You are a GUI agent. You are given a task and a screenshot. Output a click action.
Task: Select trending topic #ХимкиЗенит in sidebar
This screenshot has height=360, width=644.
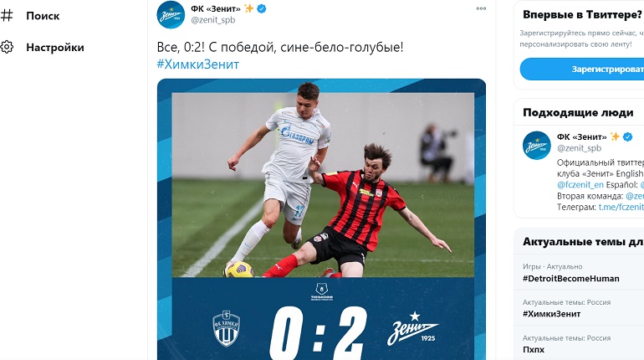552,314
